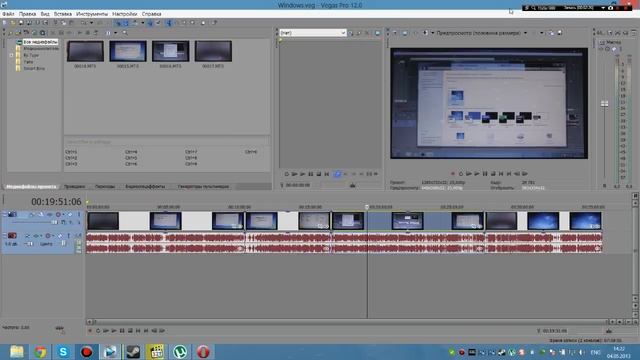The height and width of the screenshot is (360, 640).
Task: Click the audio track pan slider
Action: pos(64,244)
